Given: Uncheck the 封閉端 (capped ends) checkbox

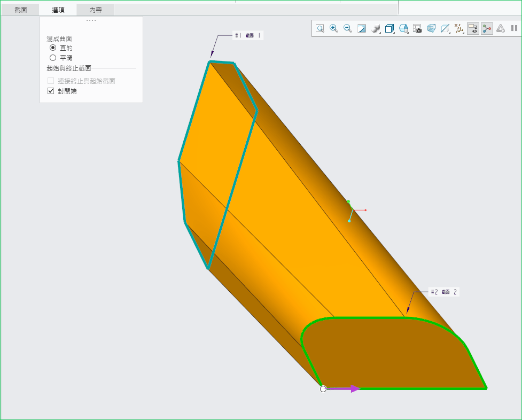Looking at the screenshot, I should point(51,91).
